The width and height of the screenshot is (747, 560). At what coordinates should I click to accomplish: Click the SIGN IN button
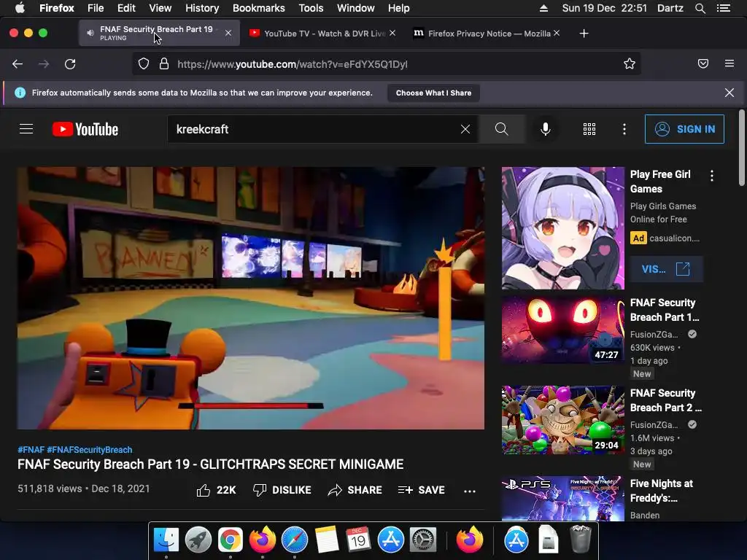coord(684,129)
